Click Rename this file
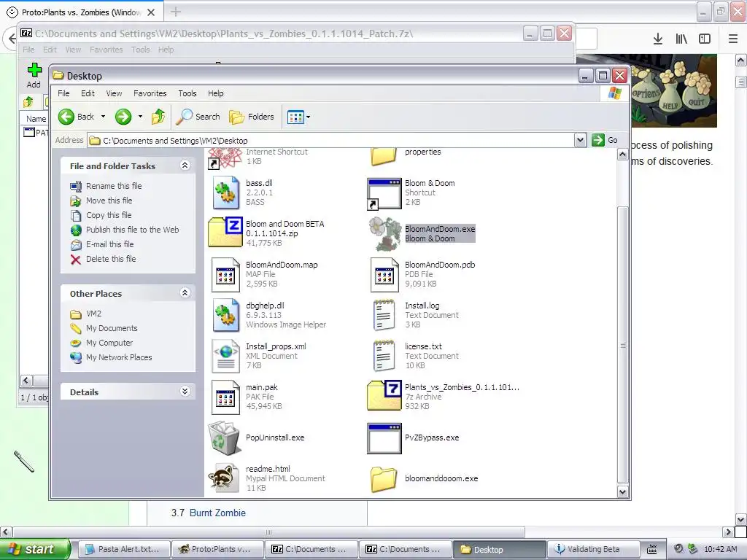Viewport: 747px width, 560px height. click(114, 186)
